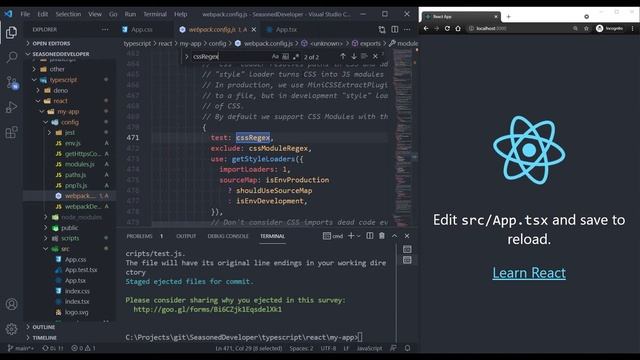Open the File menu
The width and height of the screenshot is (640, 360).
25,14
